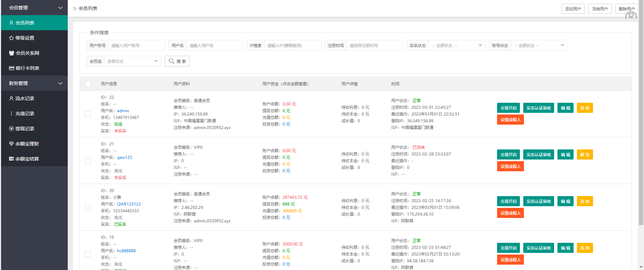Screen dimensions: 644x270
Task: Select the checkbox for user QWE123123
Action: tap(88, 208)
